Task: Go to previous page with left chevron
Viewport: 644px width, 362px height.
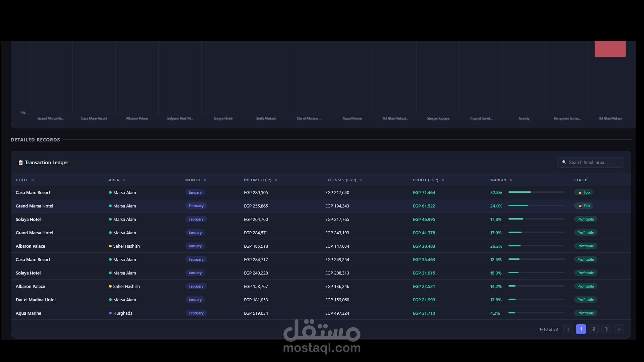Action: [x=568, y=329]
